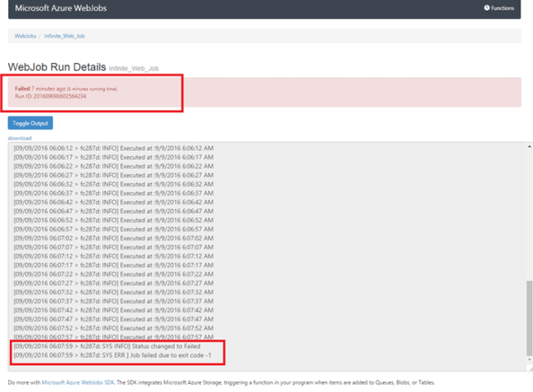Click the 'WebJob Run Details' heading
This screenshot has height=392, width=533.
(57, 67)
